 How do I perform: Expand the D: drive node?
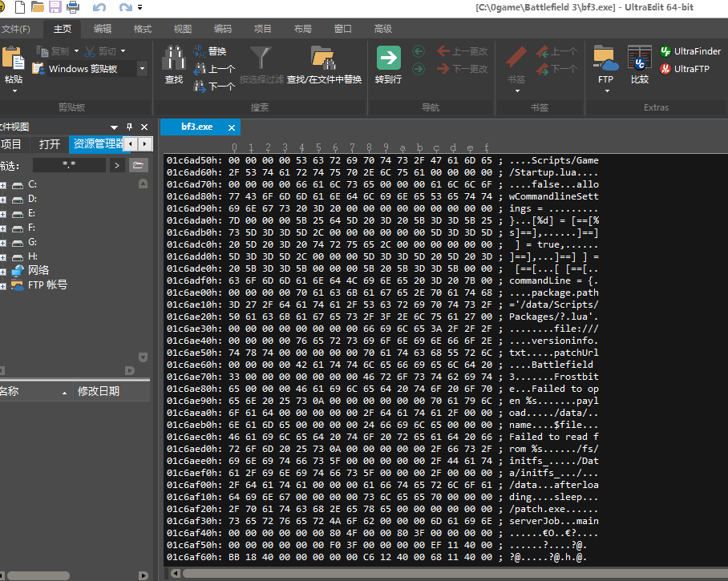coord(2,200)
